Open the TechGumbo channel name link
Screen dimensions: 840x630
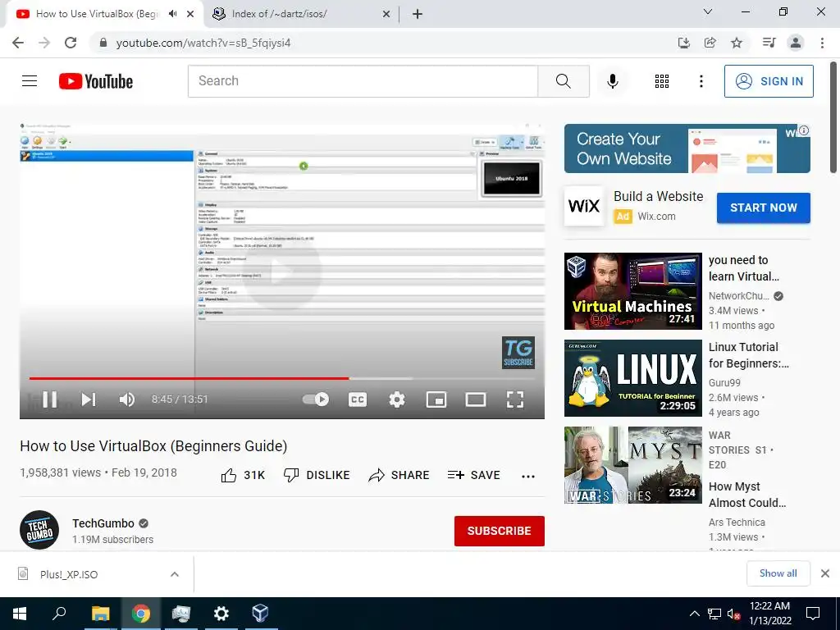(103, 523)
